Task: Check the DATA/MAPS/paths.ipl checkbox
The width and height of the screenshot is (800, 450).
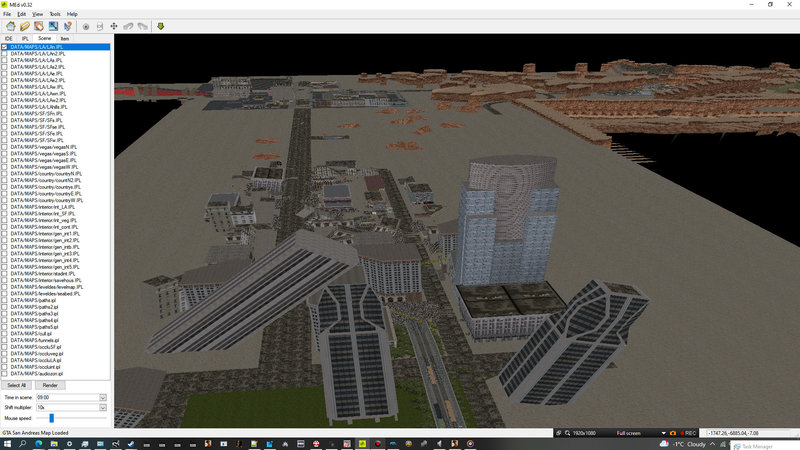Action: (5, 300)
